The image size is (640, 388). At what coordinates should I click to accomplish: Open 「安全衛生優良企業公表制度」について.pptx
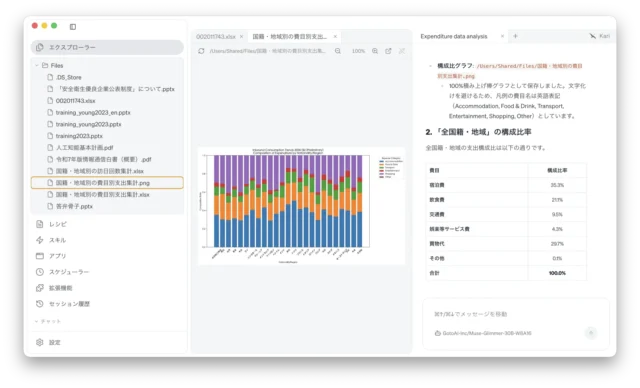pyautogui.click(x=115, y=89)
